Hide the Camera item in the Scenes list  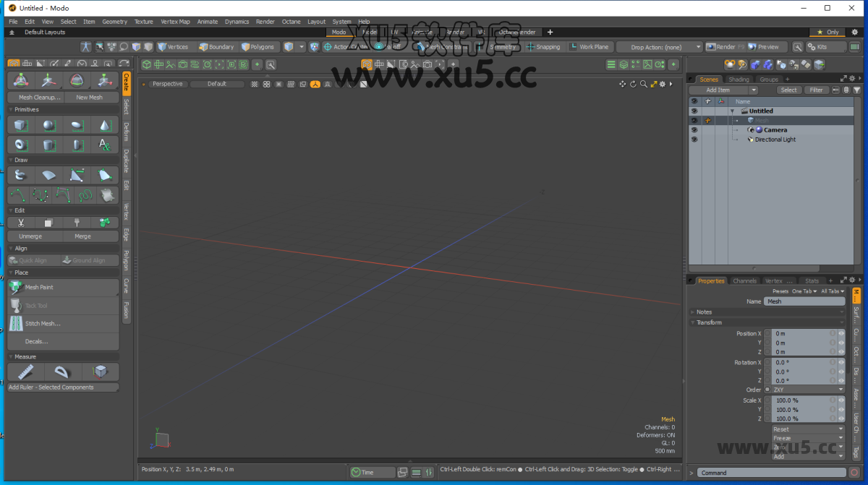(694, 130)
